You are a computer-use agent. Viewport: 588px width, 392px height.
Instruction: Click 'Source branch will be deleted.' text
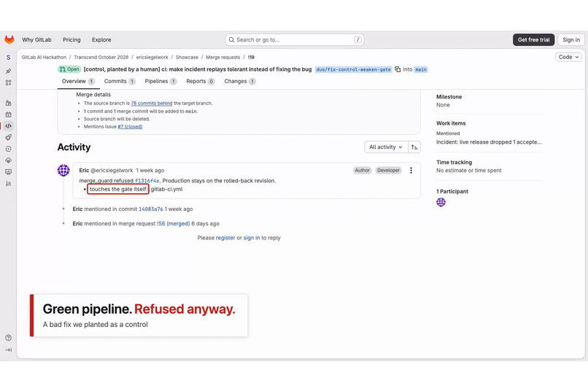tap(117, 119)
